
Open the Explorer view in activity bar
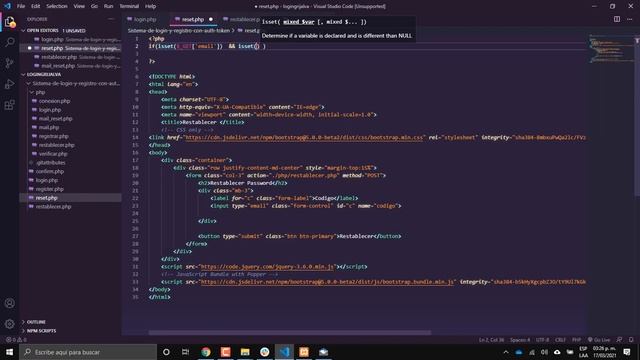click(x=10, y=22)
